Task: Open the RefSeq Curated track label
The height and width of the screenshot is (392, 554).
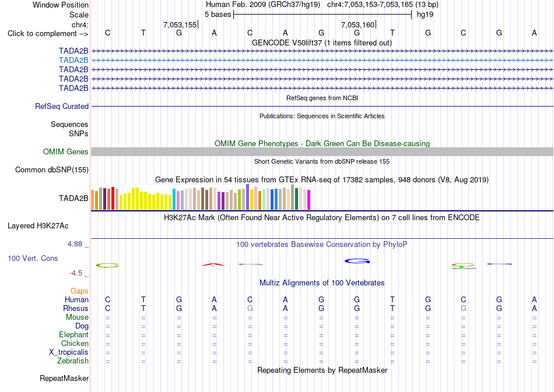Action: point(62,106)
